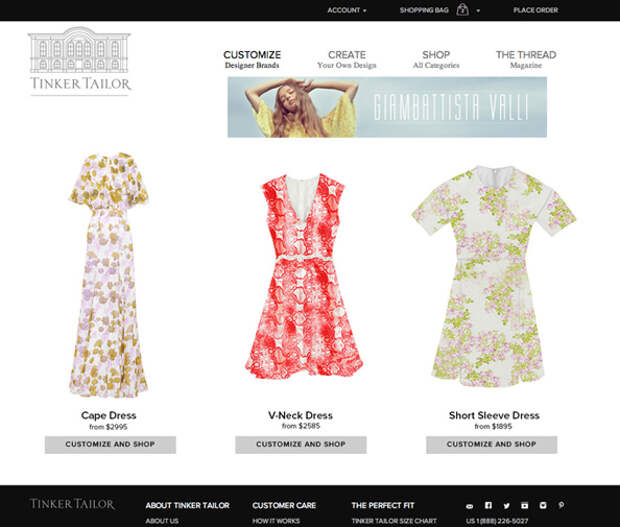Open Customize Designer Brands menu
The image size is (620, 527).
252,59
